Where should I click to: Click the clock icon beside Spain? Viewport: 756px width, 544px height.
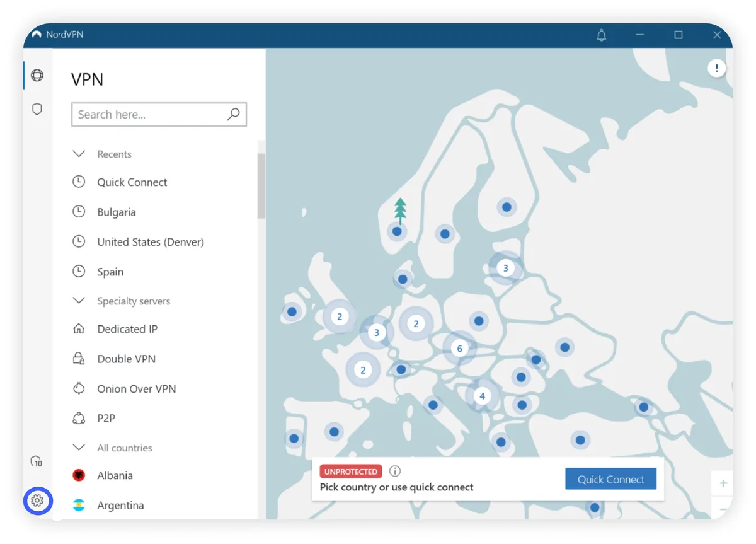point(79,272)
